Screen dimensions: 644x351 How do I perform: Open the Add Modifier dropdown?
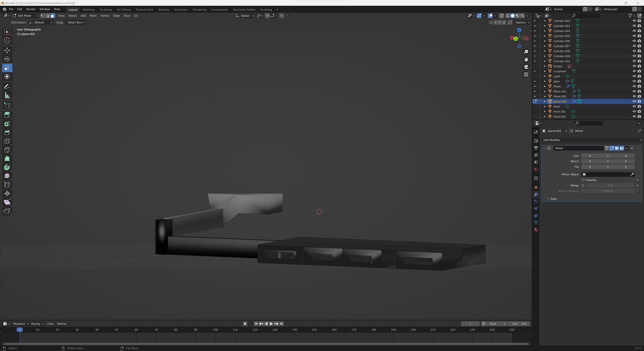[x=591, y=140]
